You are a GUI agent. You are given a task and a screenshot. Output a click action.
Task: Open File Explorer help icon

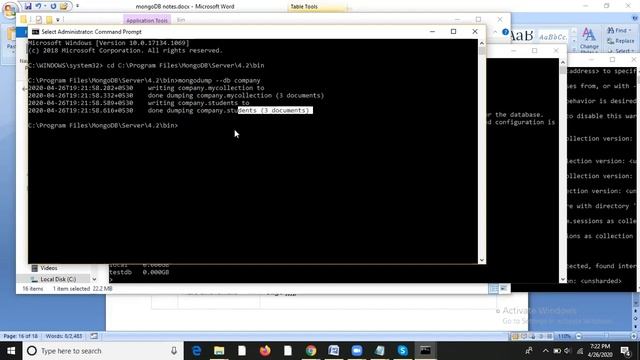click(x=505, y=32)
